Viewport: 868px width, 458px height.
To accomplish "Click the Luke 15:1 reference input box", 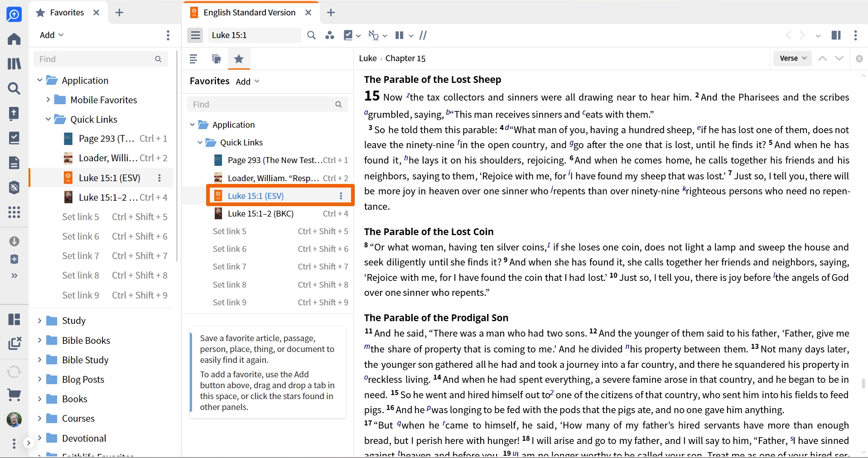I will click(255, 35).
